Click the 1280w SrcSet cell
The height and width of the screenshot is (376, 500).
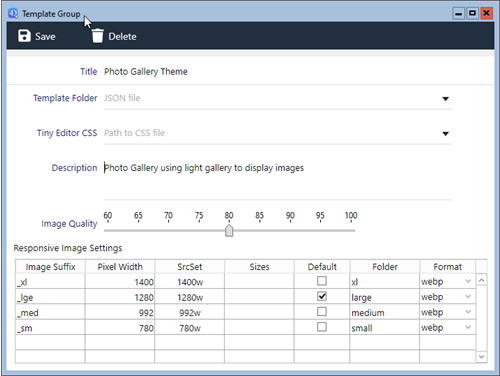pos(190,297)
